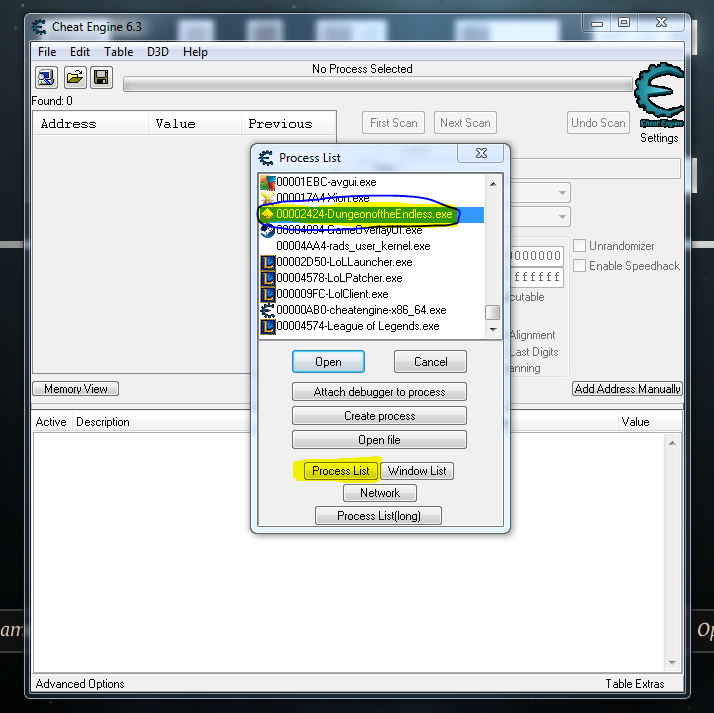Open the Edit menu
Viewport: 714px width, 713px height.
tap(80, 52)
